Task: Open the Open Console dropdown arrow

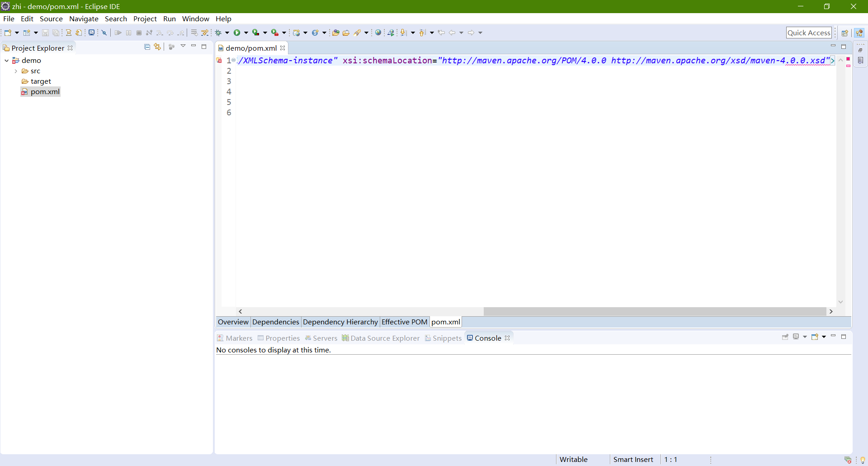Action: [824, 337]
